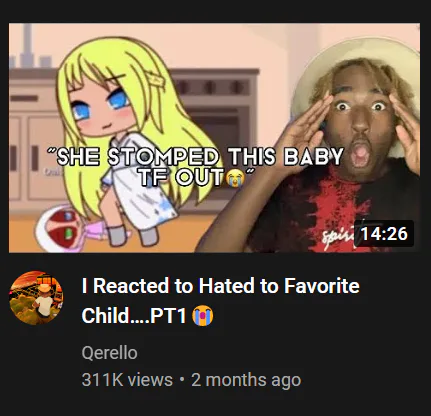Click the Qerello channel name
The width and height of the screenshot is (431, 416).
pyautogui.click(x=109, y=353)
